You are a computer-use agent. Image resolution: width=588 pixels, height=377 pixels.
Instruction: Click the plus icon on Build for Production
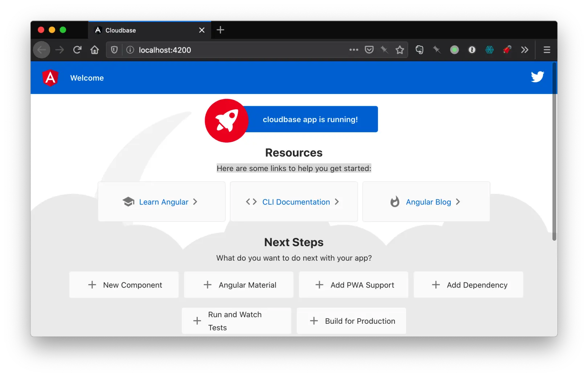point(314,321)
